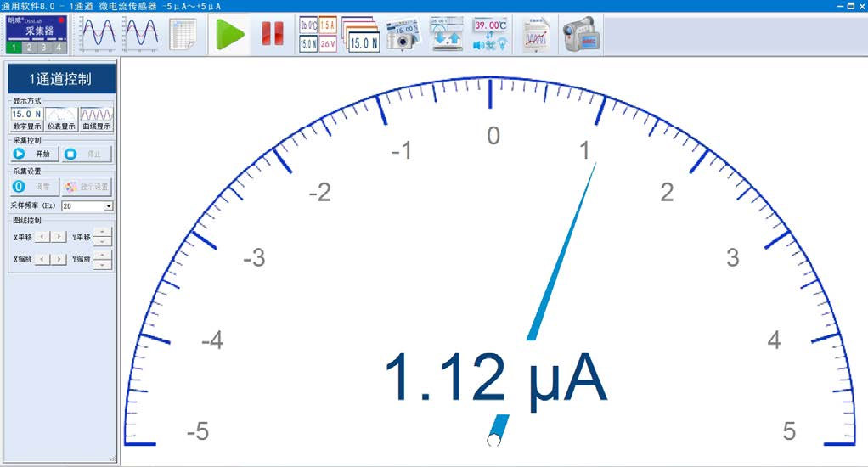Open the data table sheet icon
This screenshot has width=868, height=467.
183,35
